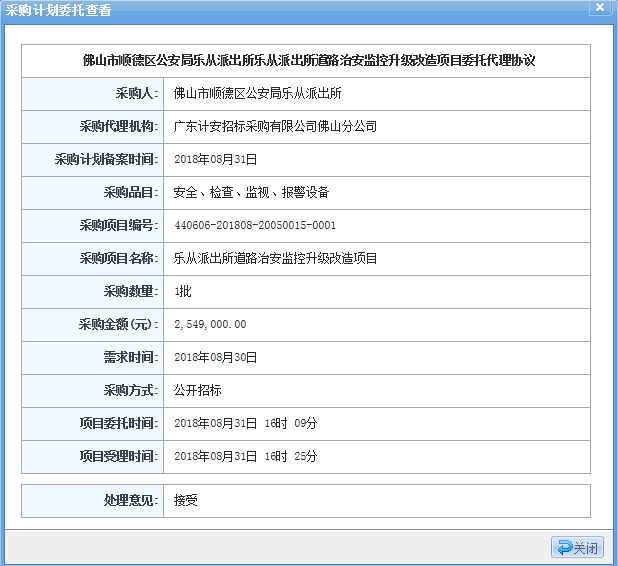
Task: Click the 采购项目编号 label
Action: [119, 225]
